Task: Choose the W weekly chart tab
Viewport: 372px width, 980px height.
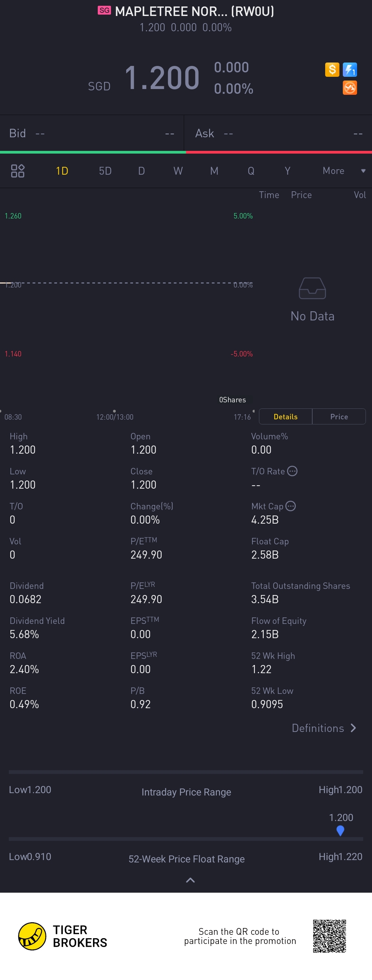Action: [178, 171]
